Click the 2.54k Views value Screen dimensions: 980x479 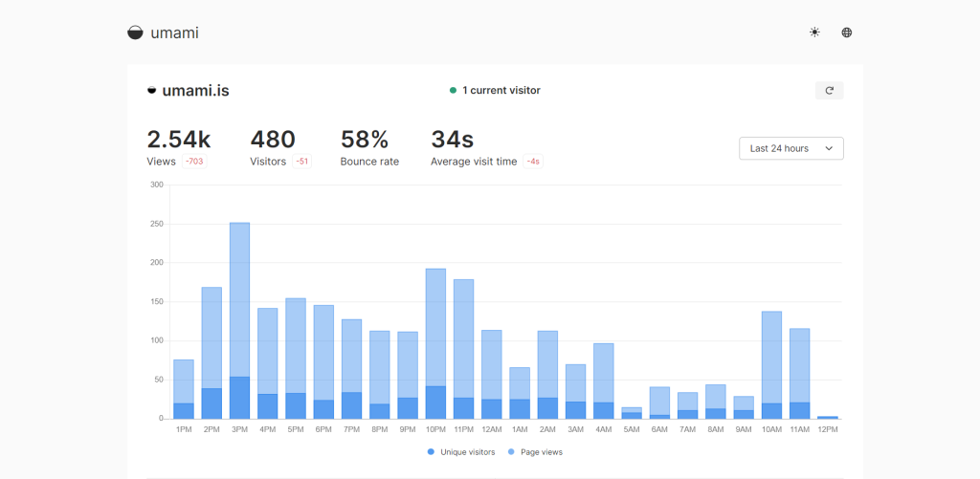click(x=177, y=140)
